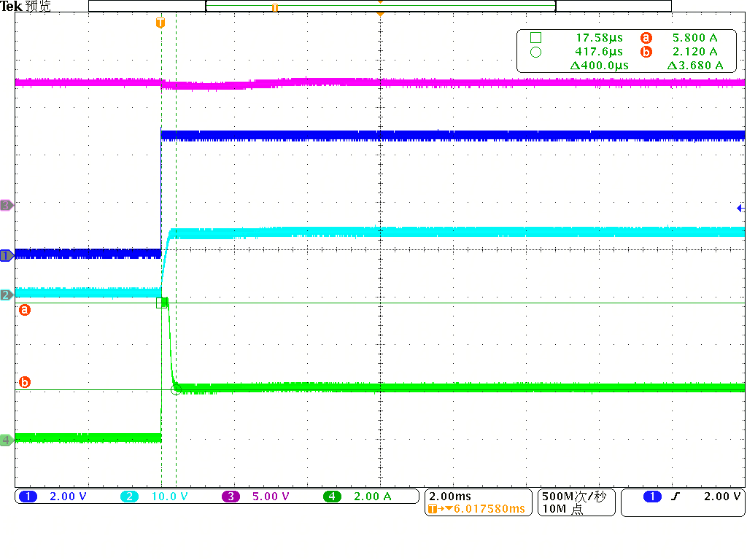This screenshot has width=747, height=560.
Task: Click the blue trigger level arrow
Action: click(x=741, y=208)
